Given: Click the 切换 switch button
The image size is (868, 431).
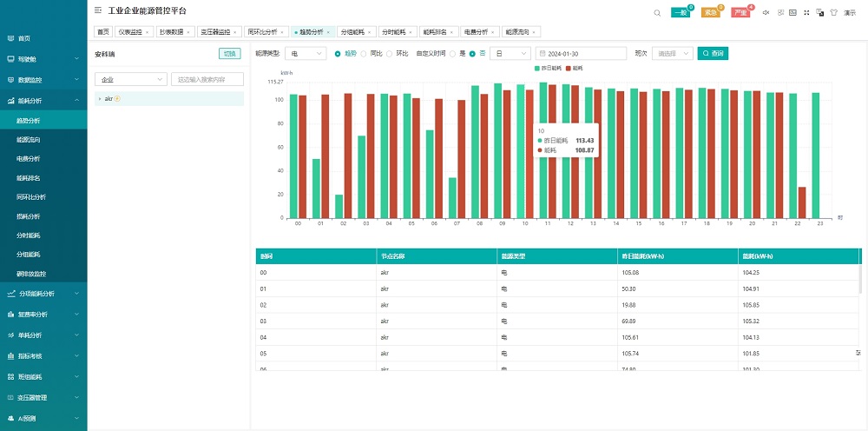Looking at the screenshot, I should (x=229, y=53).
